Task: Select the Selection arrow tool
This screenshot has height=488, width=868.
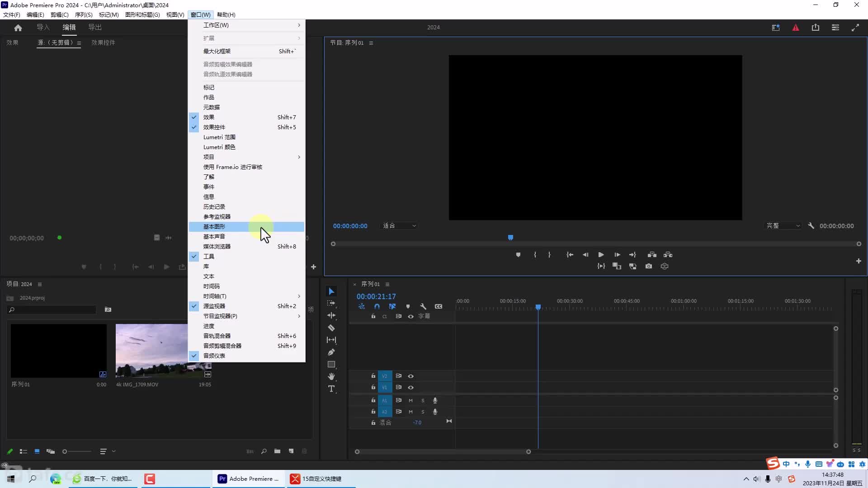Action: point(331,291)
